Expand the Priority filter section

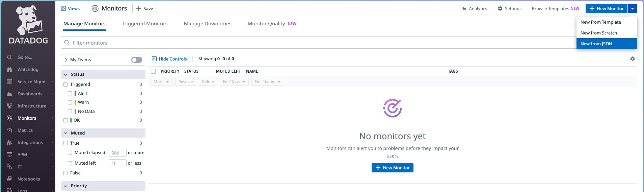65,186
